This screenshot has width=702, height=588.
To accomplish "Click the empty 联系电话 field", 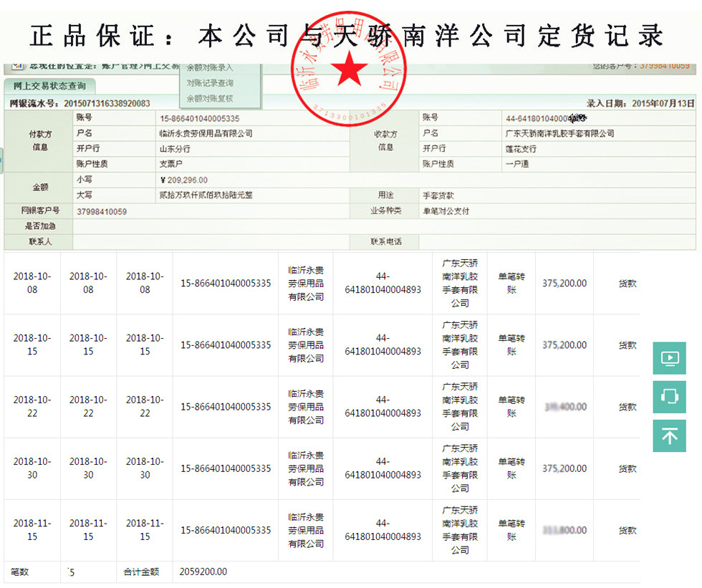I will [x=557, y=241].
